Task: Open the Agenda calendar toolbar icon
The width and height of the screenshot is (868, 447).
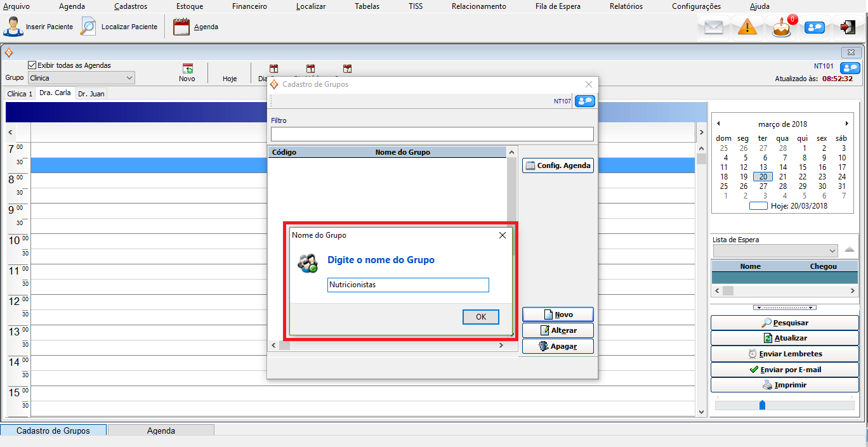Action: [x=181, y=27]
